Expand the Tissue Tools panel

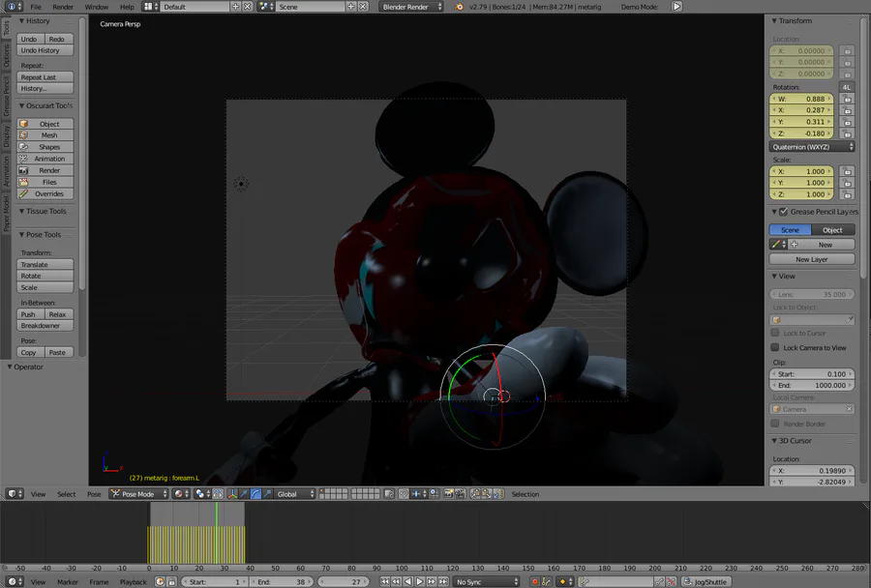pyautogui.click(x=43, y=211)
